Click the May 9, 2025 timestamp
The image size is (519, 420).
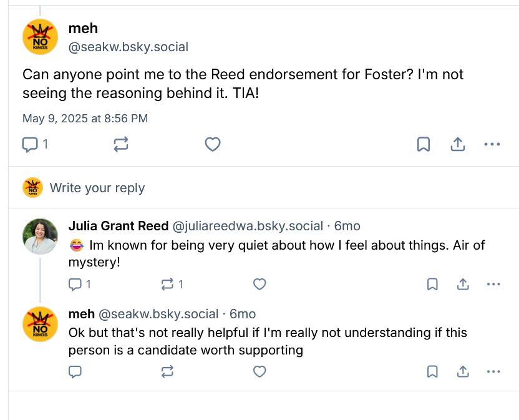coord(85,118)
